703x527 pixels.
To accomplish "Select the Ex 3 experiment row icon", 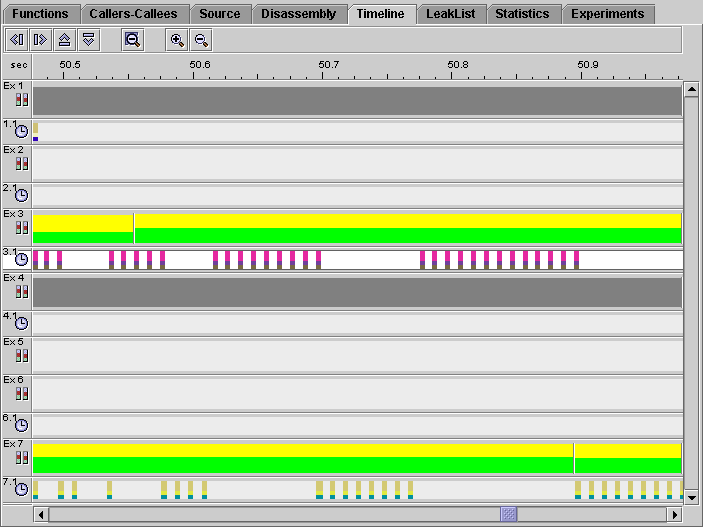I will click(x=22, y=228).
